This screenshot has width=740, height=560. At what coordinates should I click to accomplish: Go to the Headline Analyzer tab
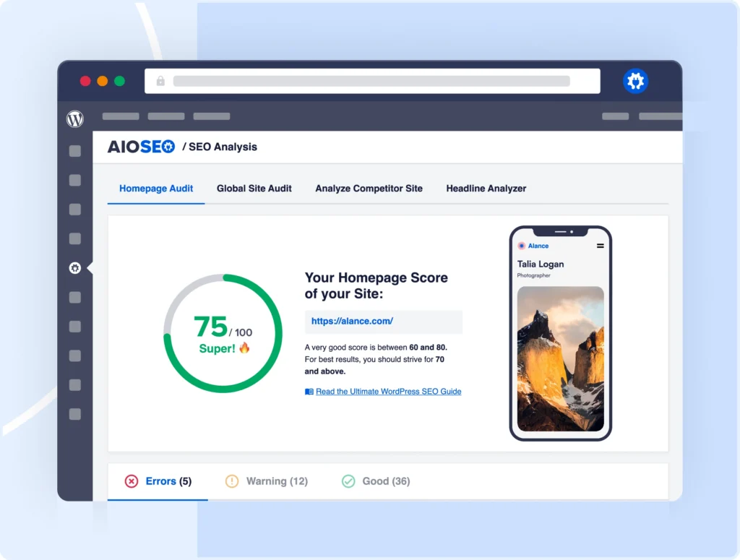[486, 189]
